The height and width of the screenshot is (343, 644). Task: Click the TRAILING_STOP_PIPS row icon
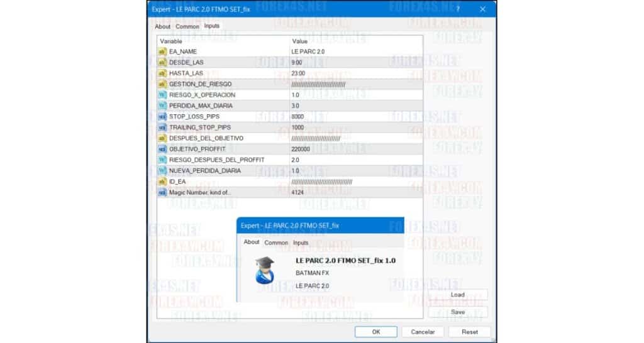pos(162,127)
